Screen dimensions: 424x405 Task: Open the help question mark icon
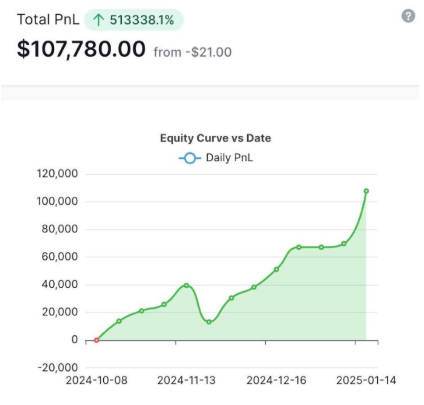point(408,16)
